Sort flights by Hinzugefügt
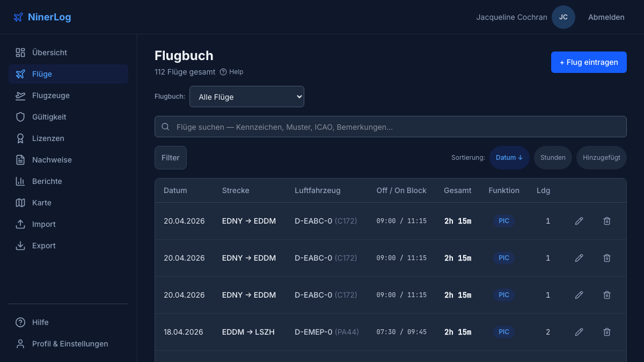Screen dimensions: 644x362 tap(602, 158)
